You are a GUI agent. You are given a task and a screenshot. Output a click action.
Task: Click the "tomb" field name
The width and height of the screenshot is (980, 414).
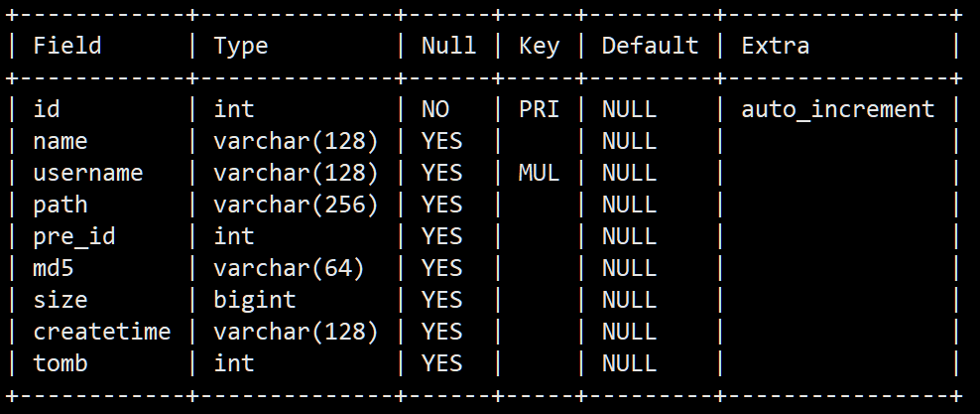(61, 363)
